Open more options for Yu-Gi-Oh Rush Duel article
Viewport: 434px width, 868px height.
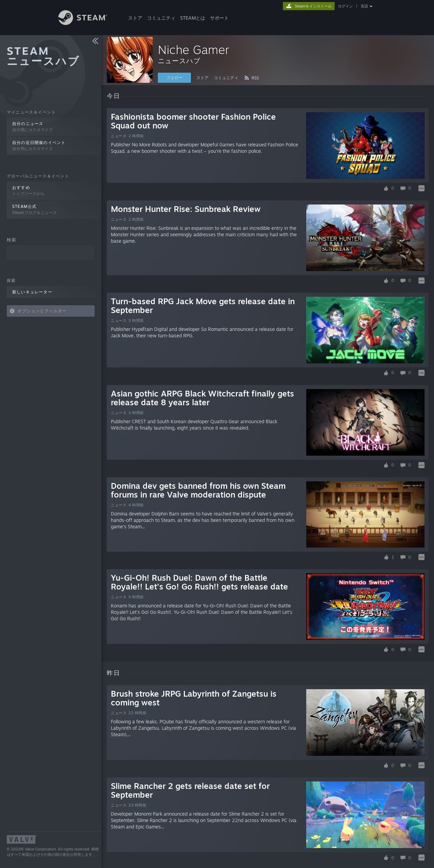point(421,649)
